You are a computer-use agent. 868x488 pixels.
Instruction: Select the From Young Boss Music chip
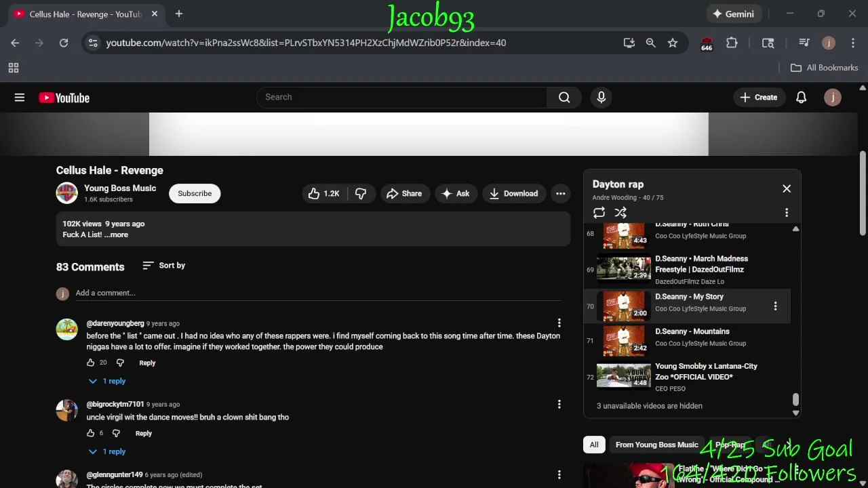[x=656, y=445]
